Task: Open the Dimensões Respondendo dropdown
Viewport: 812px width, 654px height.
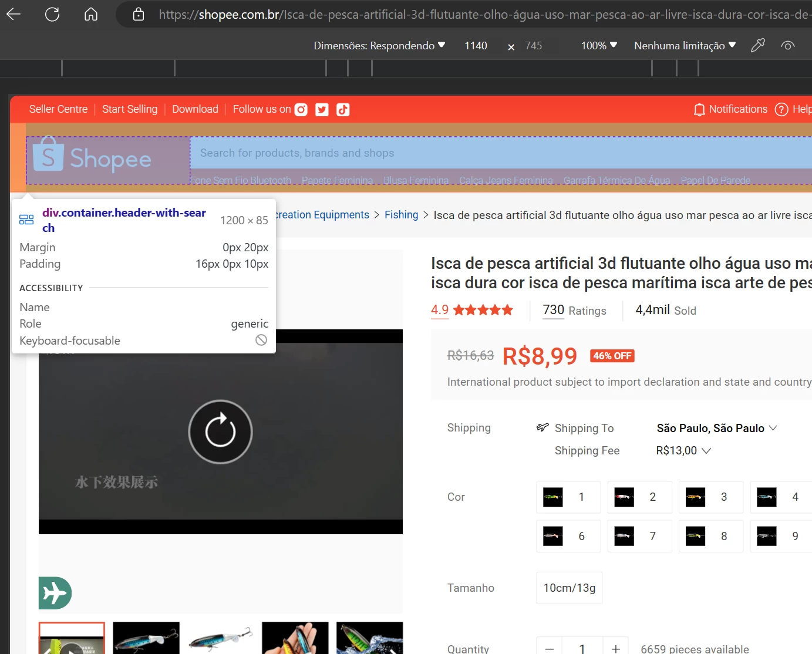Action: pos(379,46)
